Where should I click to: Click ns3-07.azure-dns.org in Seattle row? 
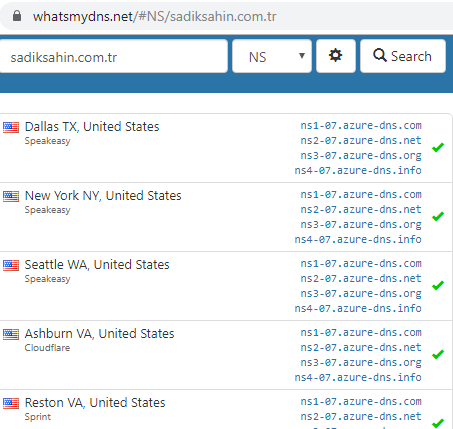(361, 294)
